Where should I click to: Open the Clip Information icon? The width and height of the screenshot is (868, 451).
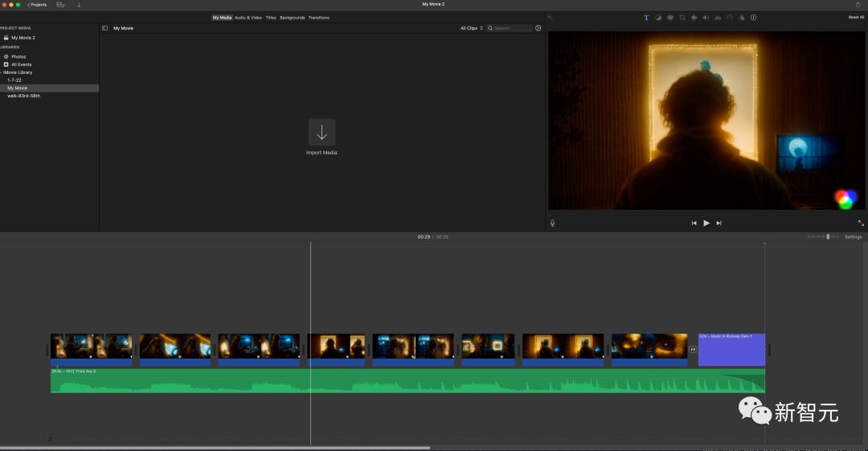click(753, 18)
